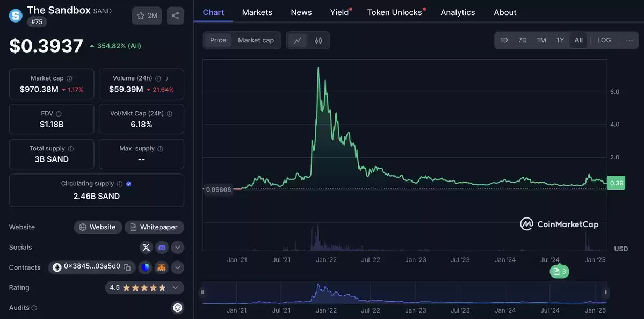644x319 pixels.
Task: Grab right handle of range slider
Action: 606,292
